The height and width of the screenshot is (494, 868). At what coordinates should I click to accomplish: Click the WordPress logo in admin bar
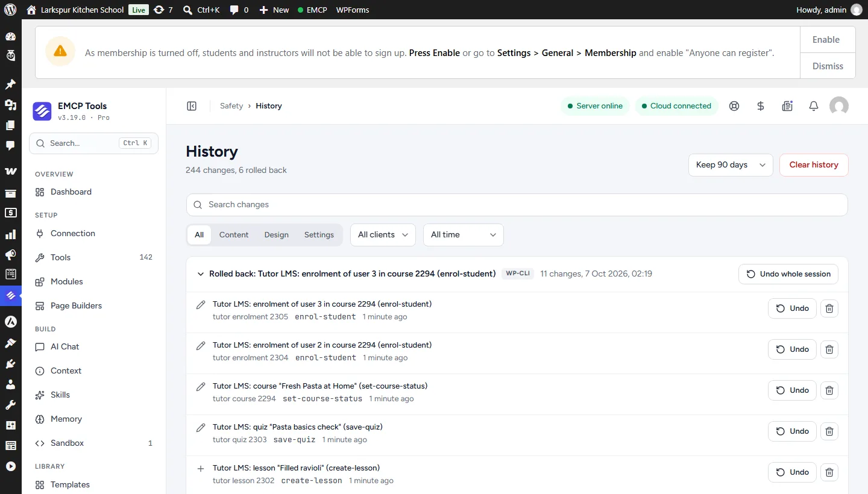tap(10, 10)
